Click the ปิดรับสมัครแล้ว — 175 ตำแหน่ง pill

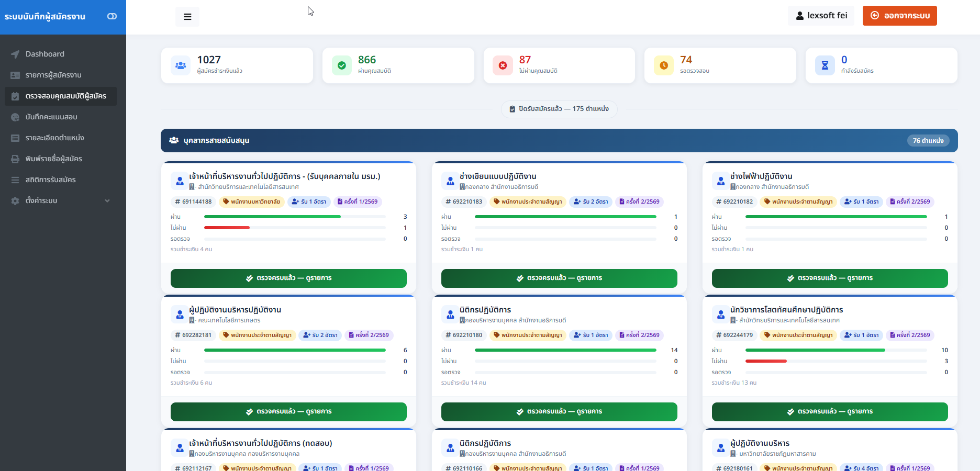point(559,109)
